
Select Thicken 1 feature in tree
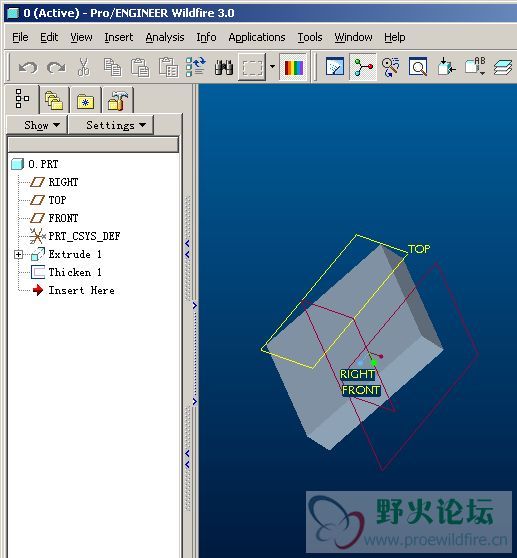(x=75, y=272)
